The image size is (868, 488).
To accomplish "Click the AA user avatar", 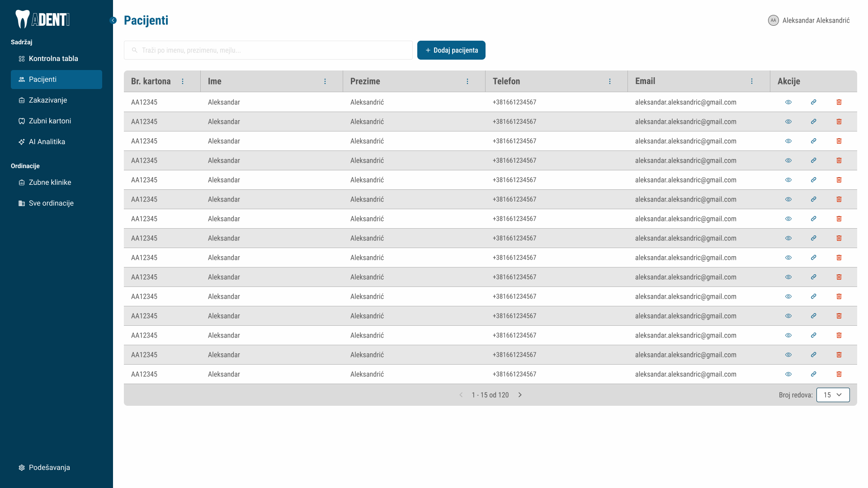I will point(774,20).
